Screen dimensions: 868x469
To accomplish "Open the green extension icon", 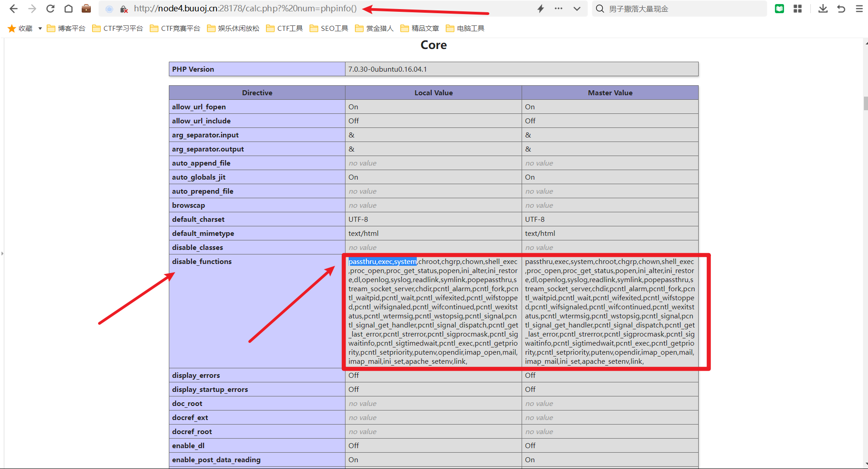I will [779, 9].
